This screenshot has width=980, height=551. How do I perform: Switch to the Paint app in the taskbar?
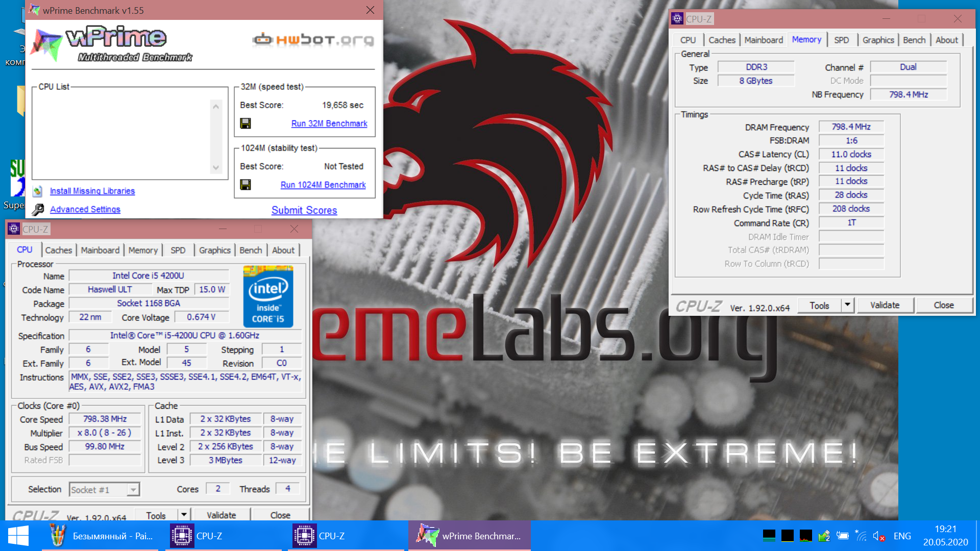click(x=100, y=536)
